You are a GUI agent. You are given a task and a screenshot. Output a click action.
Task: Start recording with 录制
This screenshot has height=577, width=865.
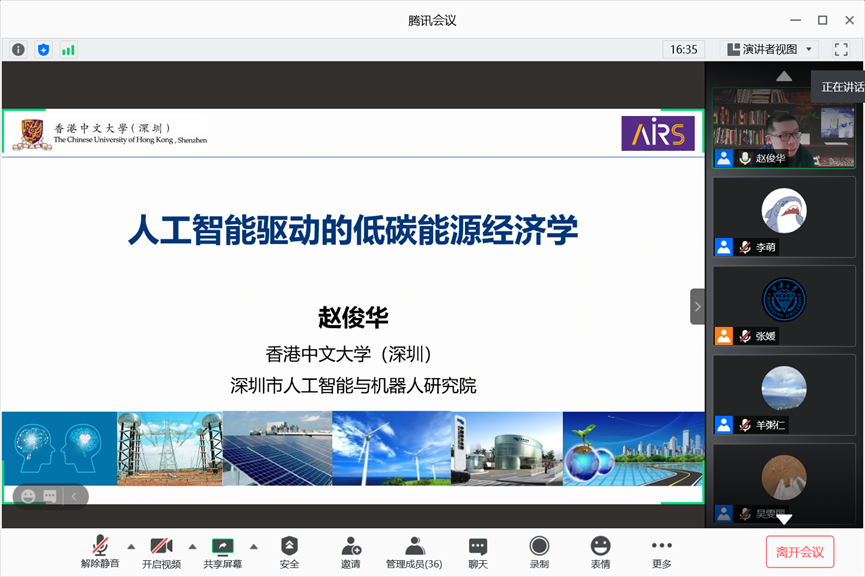[539, 551]
